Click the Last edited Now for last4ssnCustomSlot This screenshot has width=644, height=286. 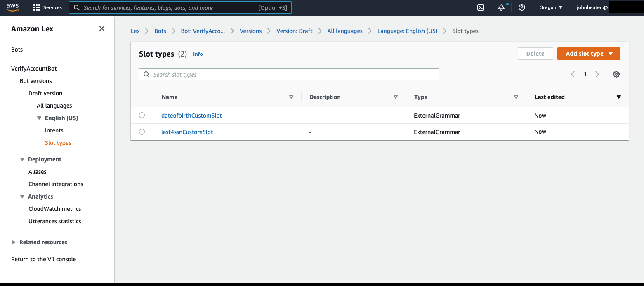(x=540, y=132)
